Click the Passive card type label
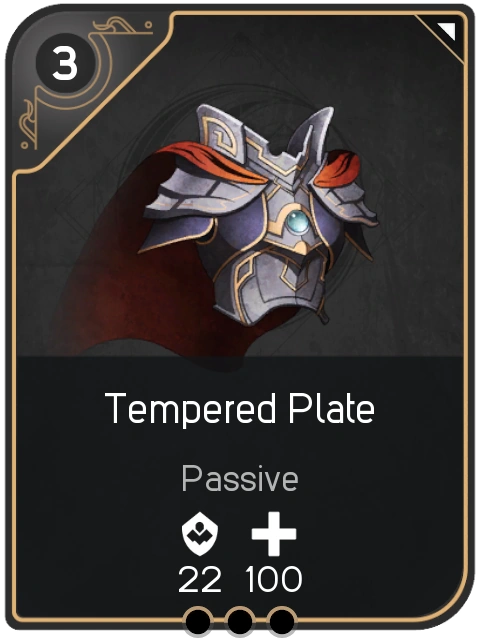The image size is (480, 640). tap(240, 478)
